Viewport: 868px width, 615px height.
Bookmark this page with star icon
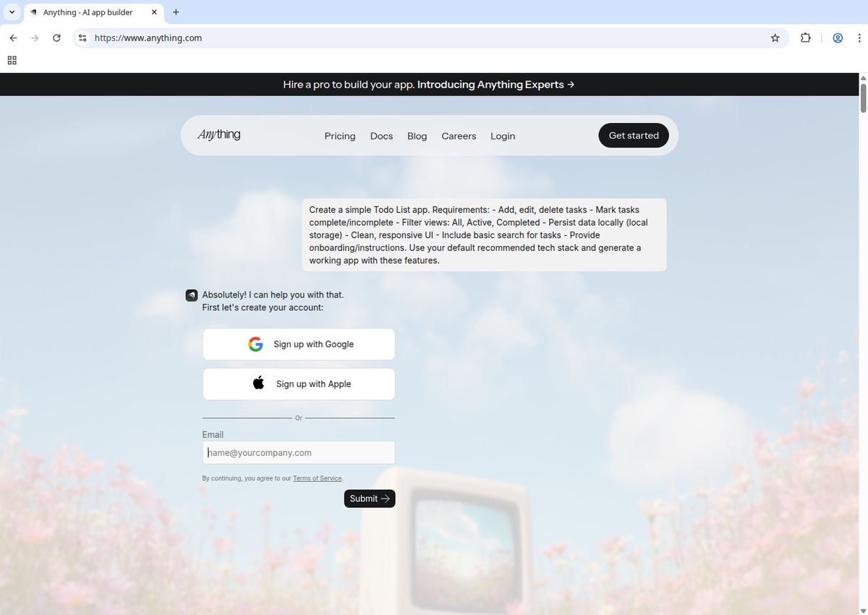775,38
